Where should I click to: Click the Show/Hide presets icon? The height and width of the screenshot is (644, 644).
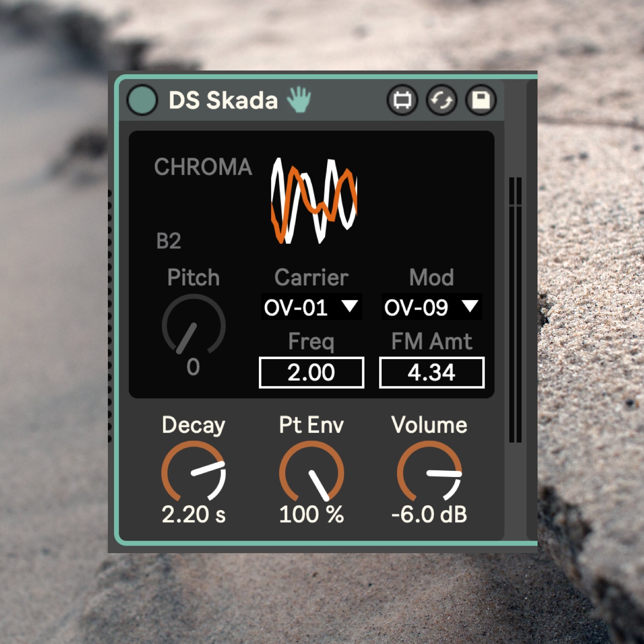point(402,100)
